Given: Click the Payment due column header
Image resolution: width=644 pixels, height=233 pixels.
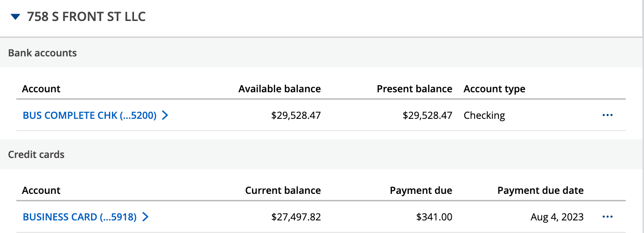Looking at the screenshot, I should coord(421,190).
